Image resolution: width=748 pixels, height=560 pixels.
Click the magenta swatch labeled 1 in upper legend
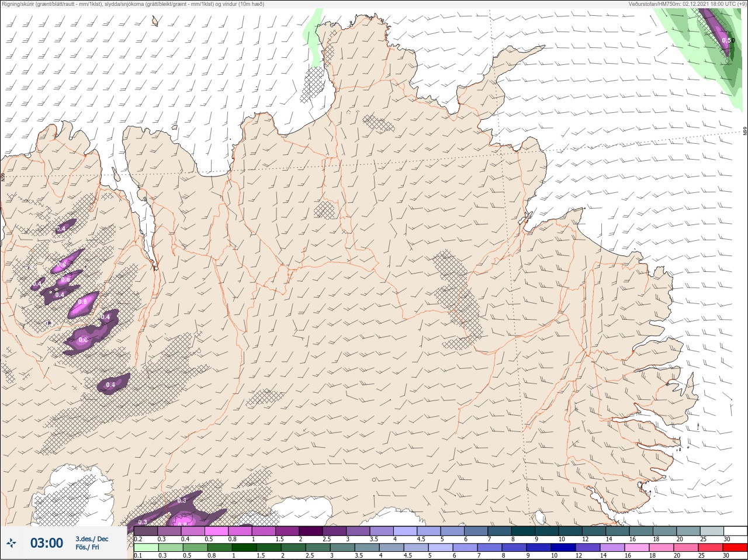pos(264,531)
